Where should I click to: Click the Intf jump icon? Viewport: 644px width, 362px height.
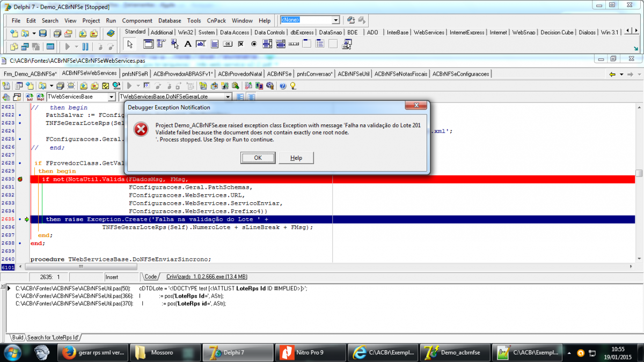pyautogui.click(x=29, y=97)
